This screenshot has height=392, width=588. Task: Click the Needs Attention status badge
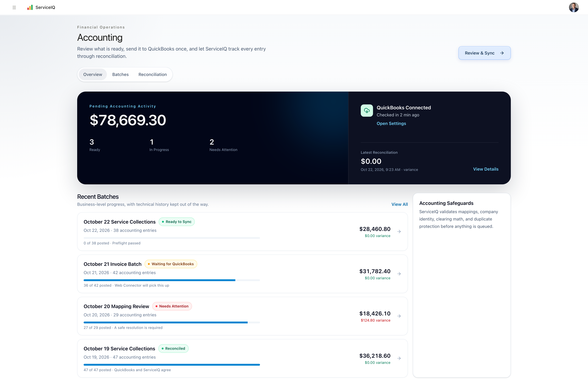click(x=172, y=306)
